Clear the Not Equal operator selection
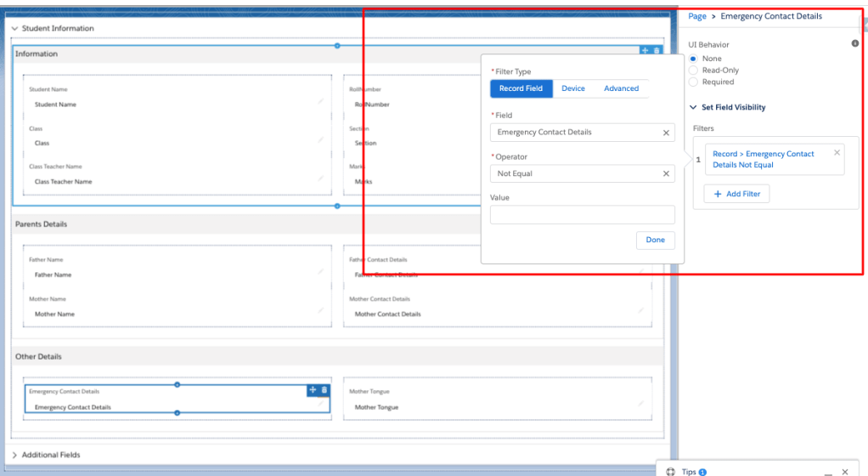Viewport: 868px width, 476px height. [x=666, y=173]
